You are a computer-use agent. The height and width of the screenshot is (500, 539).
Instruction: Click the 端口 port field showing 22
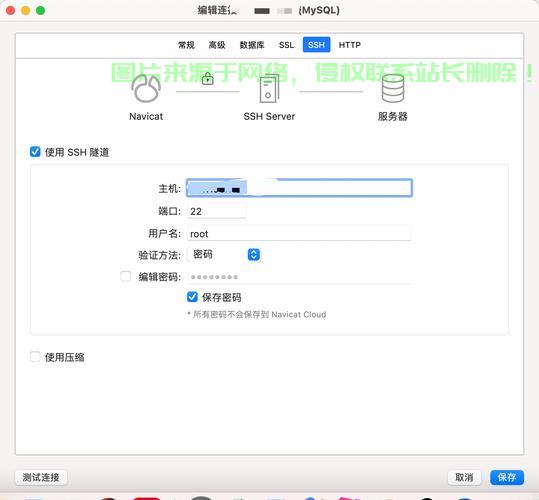point(217,211)
